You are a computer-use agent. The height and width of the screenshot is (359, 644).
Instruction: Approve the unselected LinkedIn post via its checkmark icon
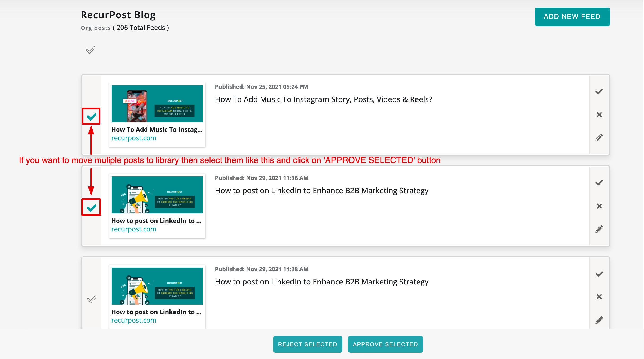click(599, 274)
